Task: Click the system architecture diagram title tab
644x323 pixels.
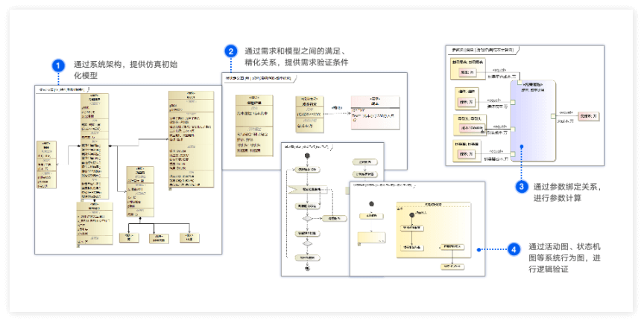Action: click(63, 89)
